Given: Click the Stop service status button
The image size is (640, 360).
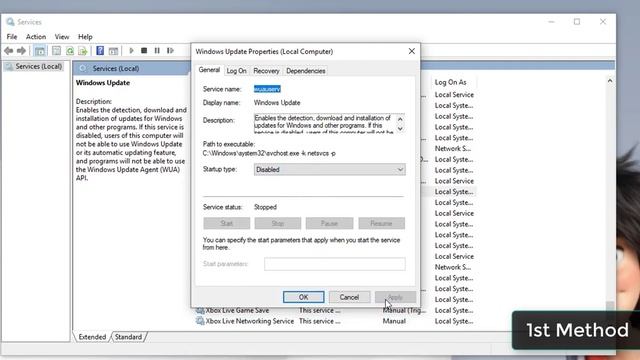Looking at the screenshot, I should tap(278, 223).
